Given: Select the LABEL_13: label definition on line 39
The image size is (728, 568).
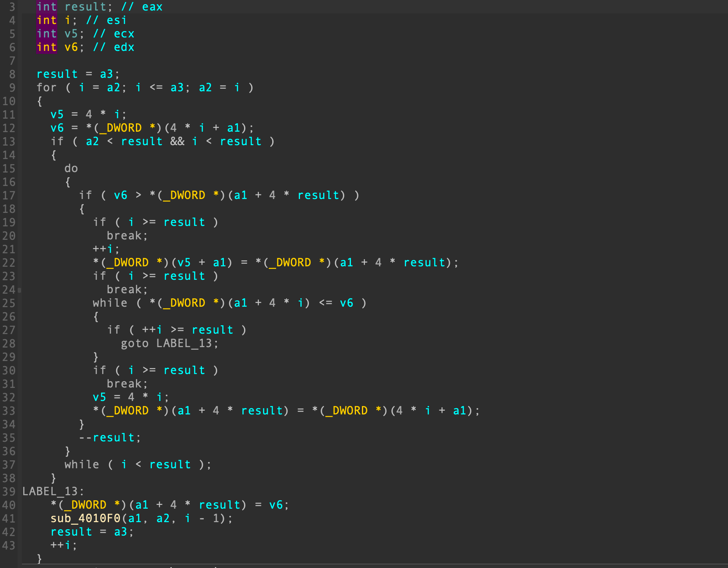Looking at the screenshot, I should [53, 491].
